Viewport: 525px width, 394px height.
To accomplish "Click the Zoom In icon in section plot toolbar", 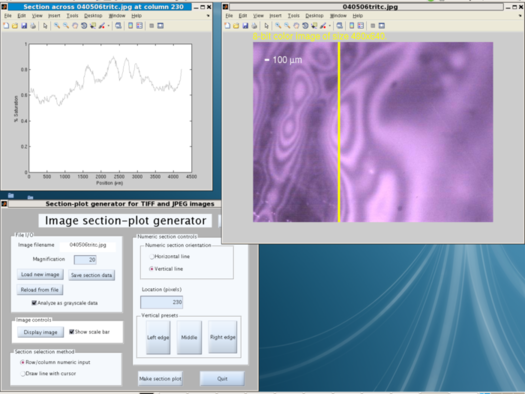I will coord(57,26).
